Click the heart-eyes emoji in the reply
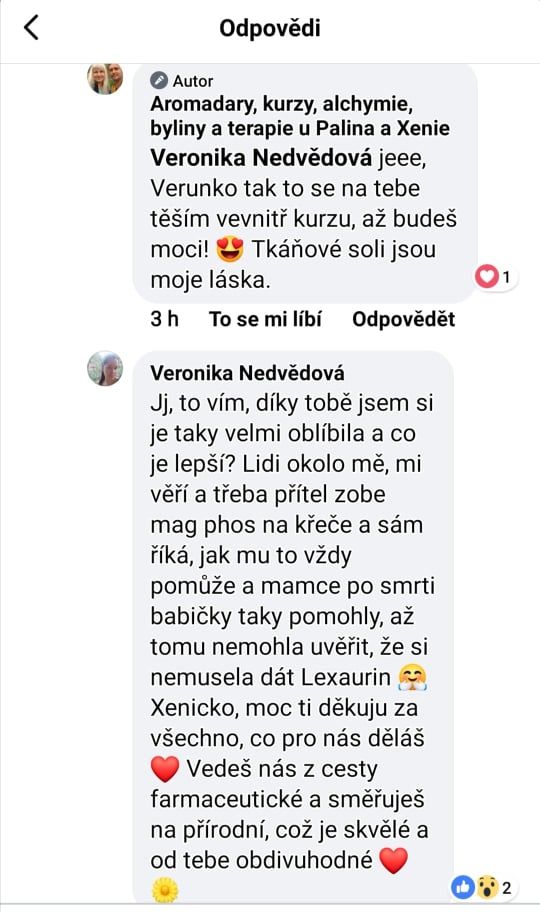 [229, 250]
